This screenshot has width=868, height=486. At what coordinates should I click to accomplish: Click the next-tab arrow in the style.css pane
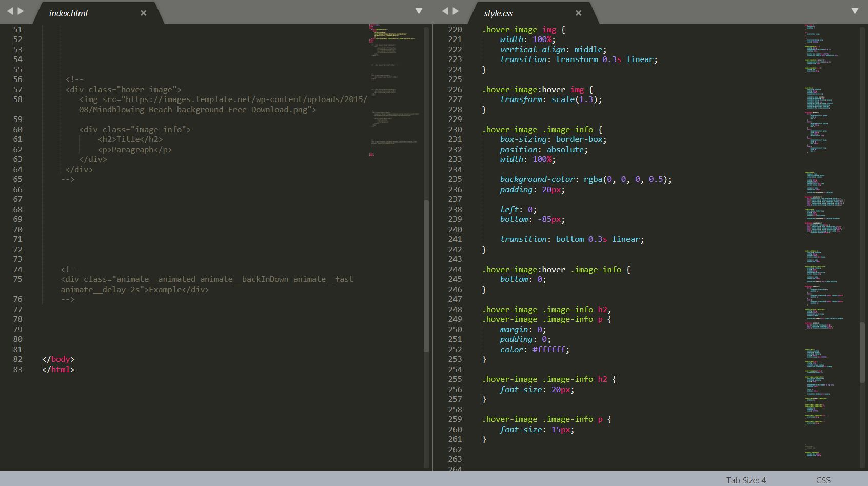[x=456, y=11]
